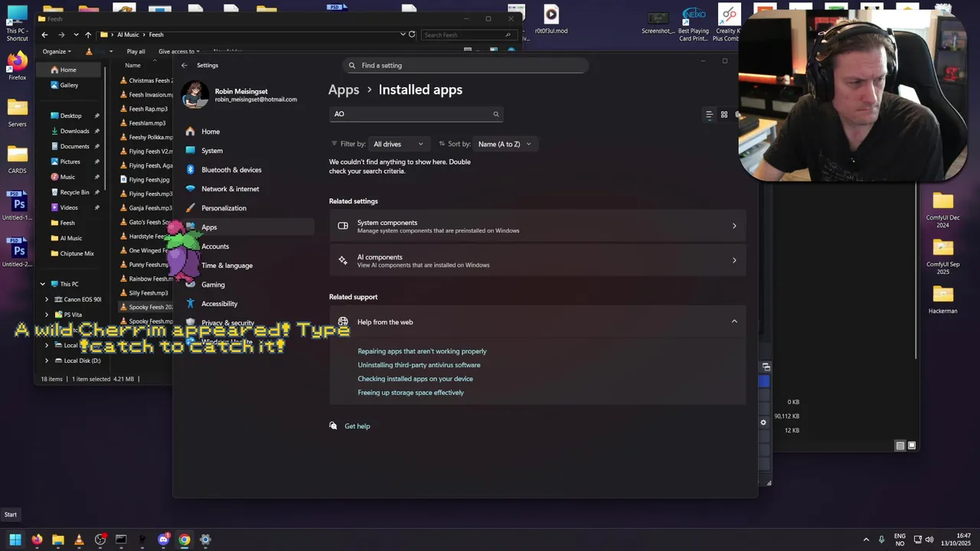Open Time & language settings
This screenshot has height=551, width=980.
click(x=226, y=266)
